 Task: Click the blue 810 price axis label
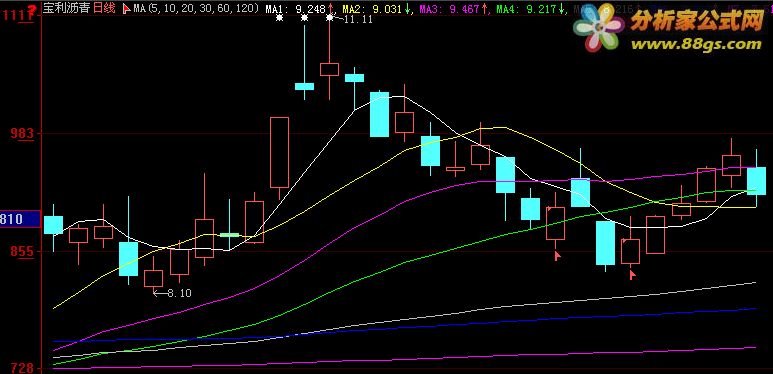(20, 219)
